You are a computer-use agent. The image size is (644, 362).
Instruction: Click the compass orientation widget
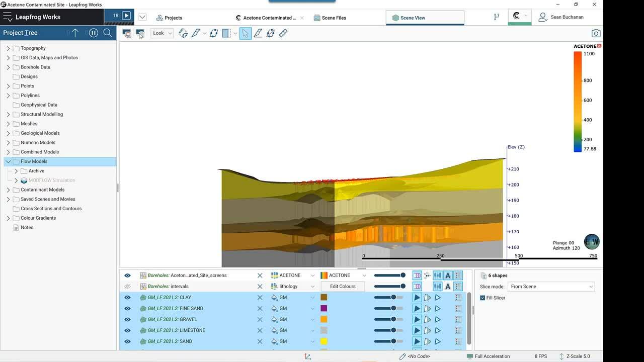(592, 242)
